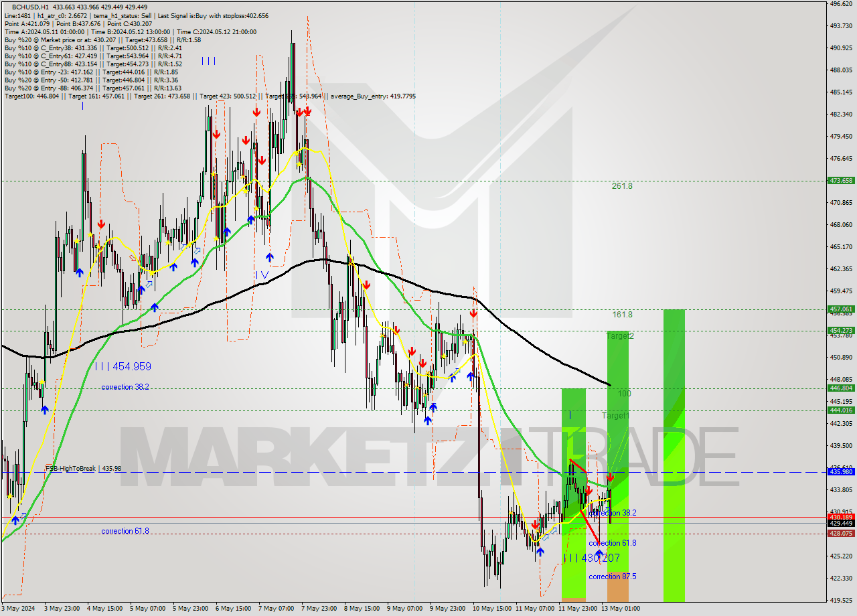Click the red 428.075 price tag

pyautogui.click(x=841, y=534)
